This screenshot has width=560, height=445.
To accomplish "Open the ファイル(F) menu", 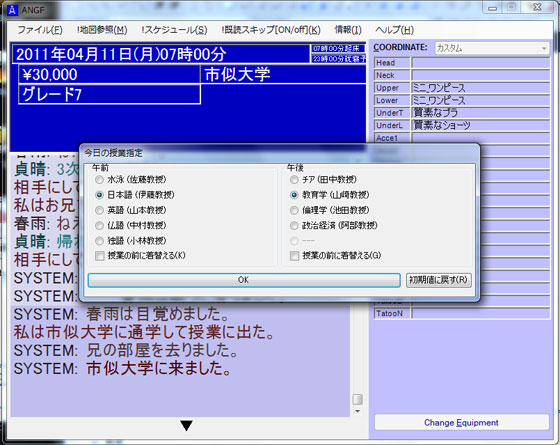I will point(40,30).
